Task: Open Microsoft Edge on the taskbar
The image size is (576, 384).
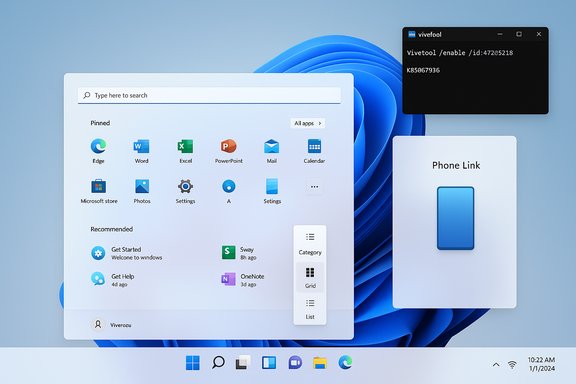Action: point(345,363)
